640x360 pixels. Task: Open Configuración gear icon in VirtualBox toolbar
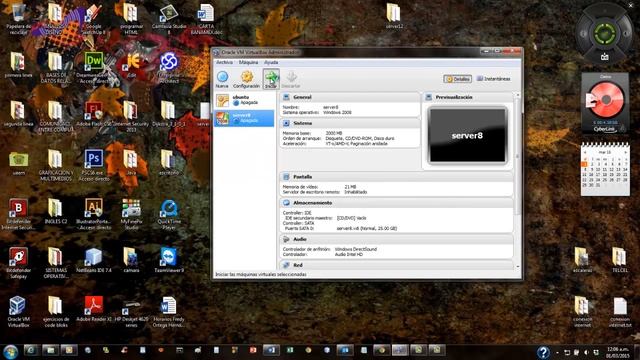(x=246, y=79)
